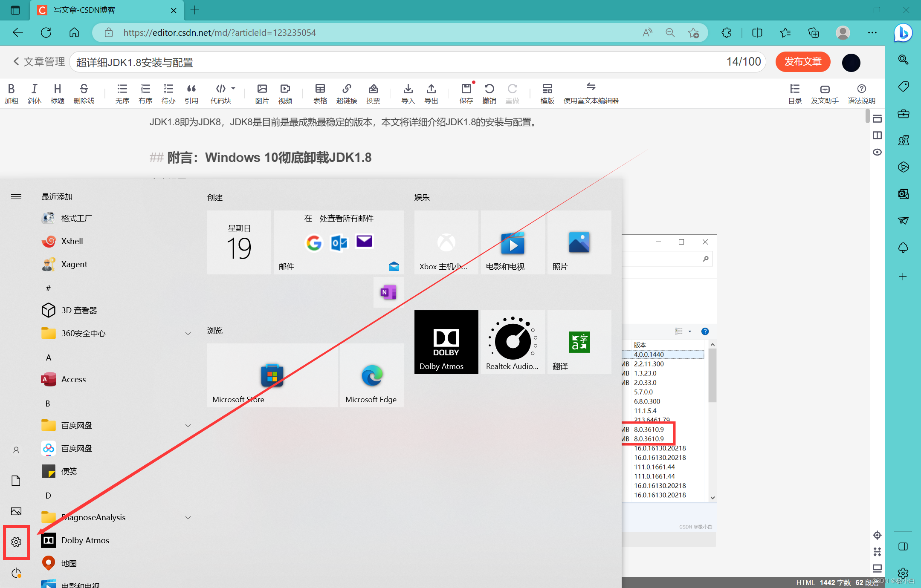
Task: Launch Xshell from Start menu
Action: (115, 241)
